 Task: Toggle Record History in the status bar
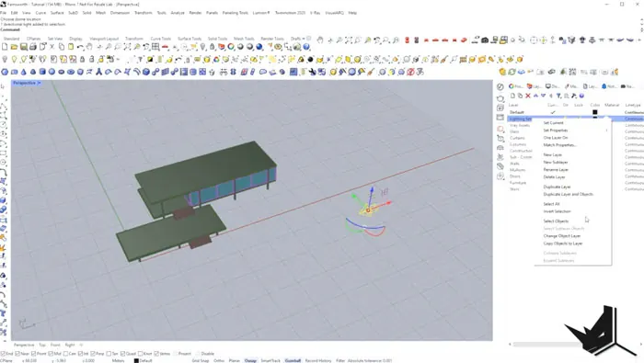pyautogui.click(x=318, y=360)
